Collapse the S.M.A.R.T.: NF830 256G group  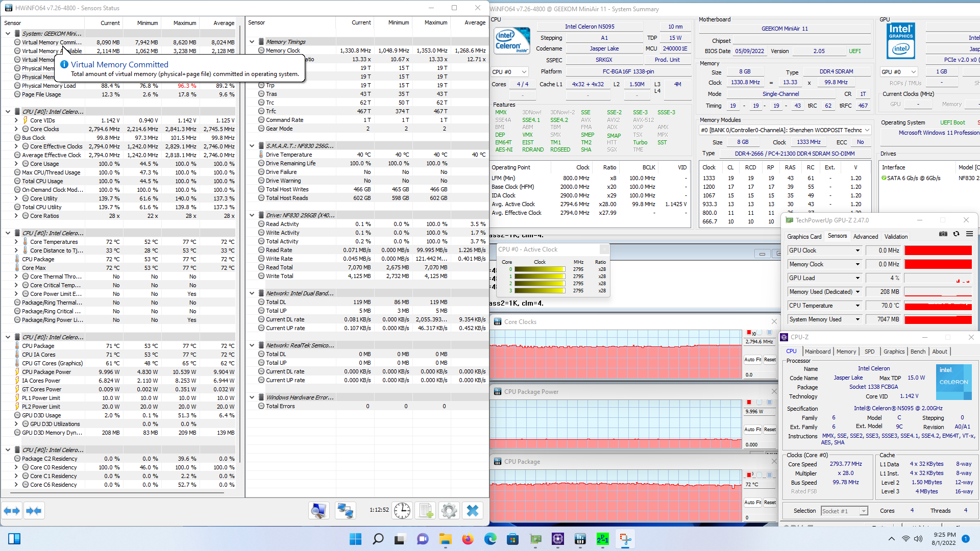pos(252,146)
